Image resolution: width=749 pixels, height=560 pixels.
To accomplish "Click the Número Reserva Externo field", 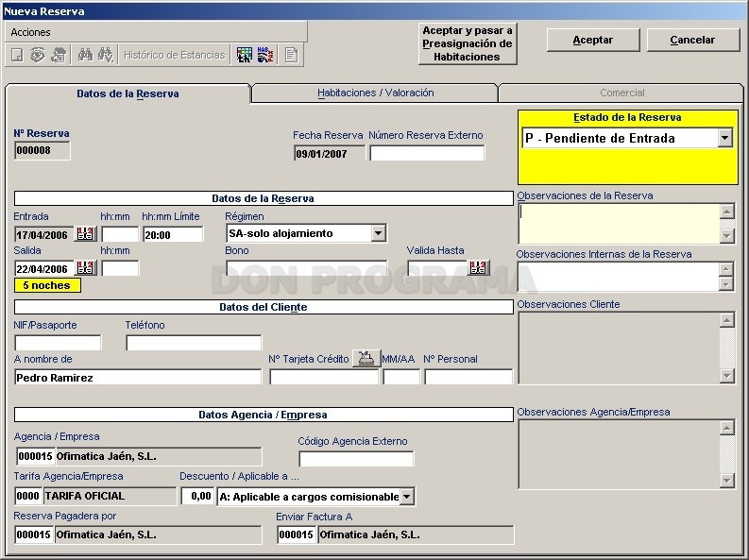I will pyautogui.click(x=427, y=153).
